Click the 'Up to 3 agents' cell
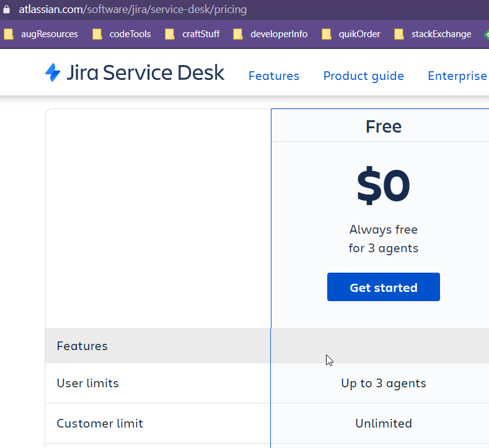The width and height of the screenshot is (489, 448). [384, 383]
